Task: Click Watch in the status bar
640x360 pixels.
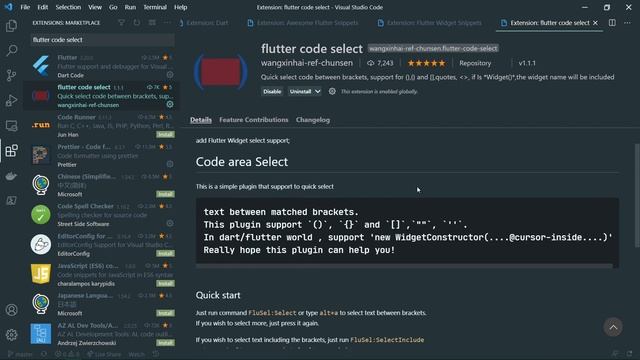Action: point(136,354)
